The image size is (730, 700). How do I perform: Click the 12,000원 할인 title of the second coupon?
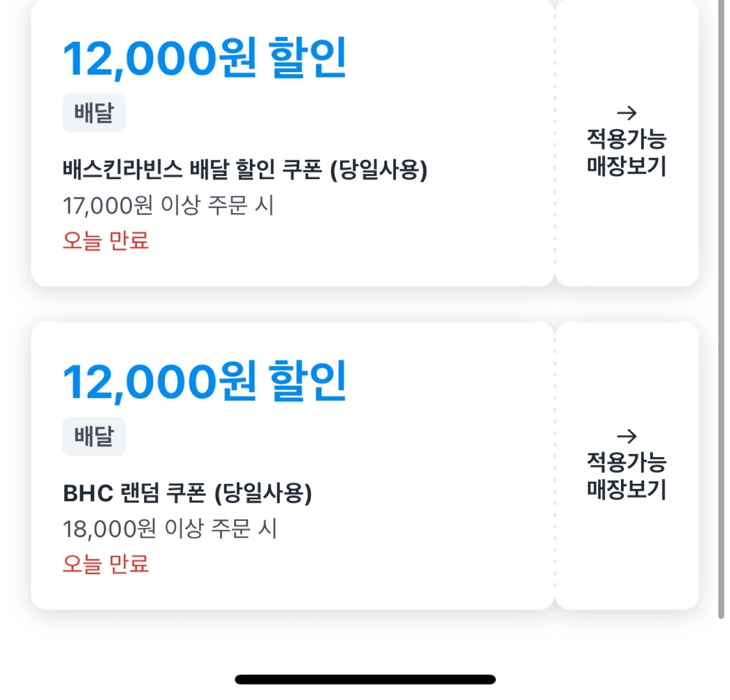click(x=205, y=383)
